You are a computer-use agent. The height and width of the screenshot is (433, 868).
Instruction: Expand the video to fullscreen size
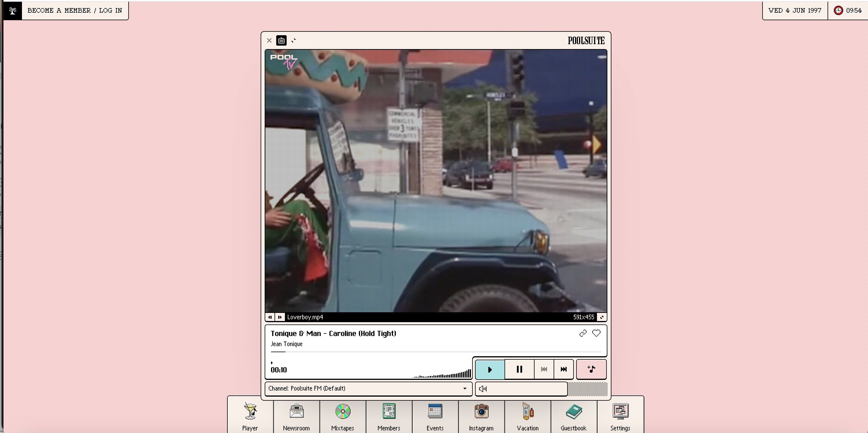point(602,317)
